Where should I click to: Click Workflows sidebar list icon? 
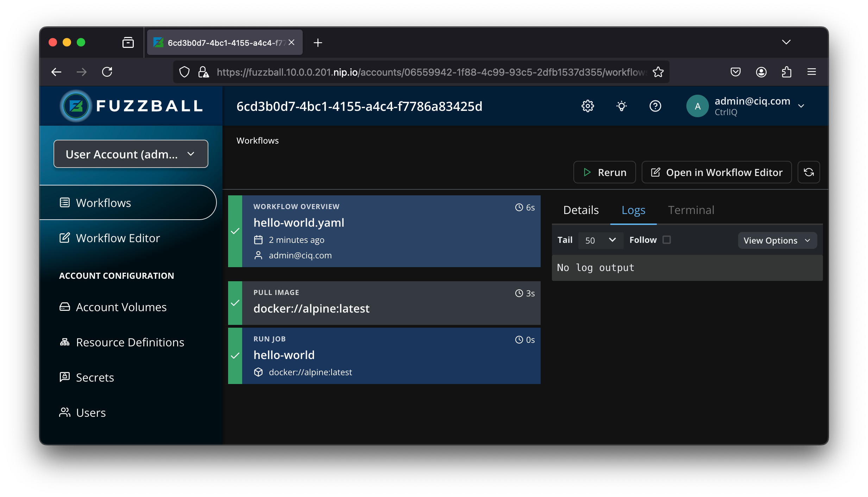click(65, 203)
